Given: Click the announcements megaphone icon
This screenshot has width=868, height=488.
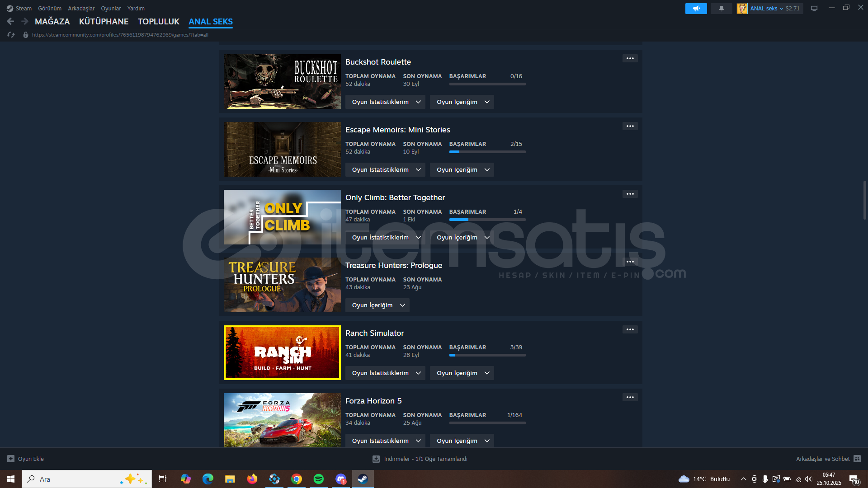Looking at the screenshot, I should click(x=696, y=9).
